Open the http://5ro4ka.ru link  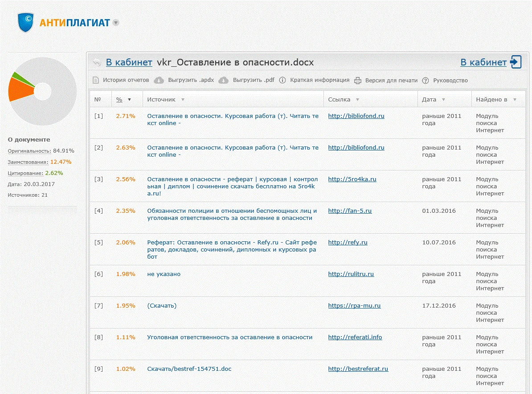(352, 179)
